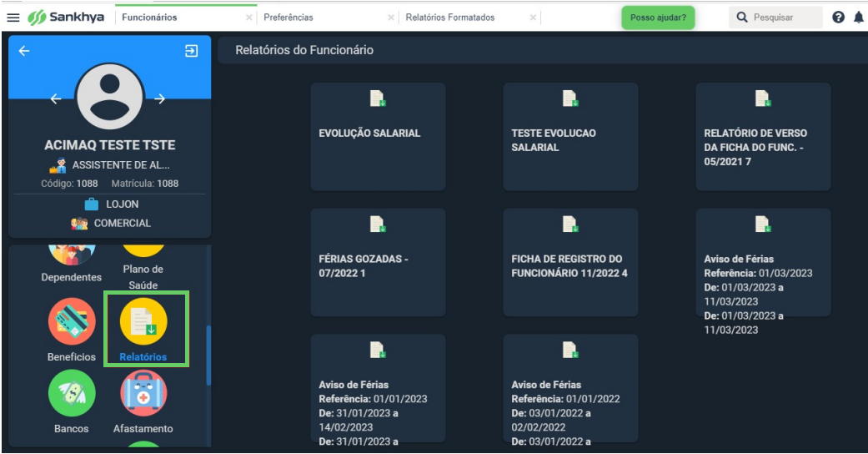Click the document icon on TESTE EVOLUCAO SALARIAL

pos(570,98)
